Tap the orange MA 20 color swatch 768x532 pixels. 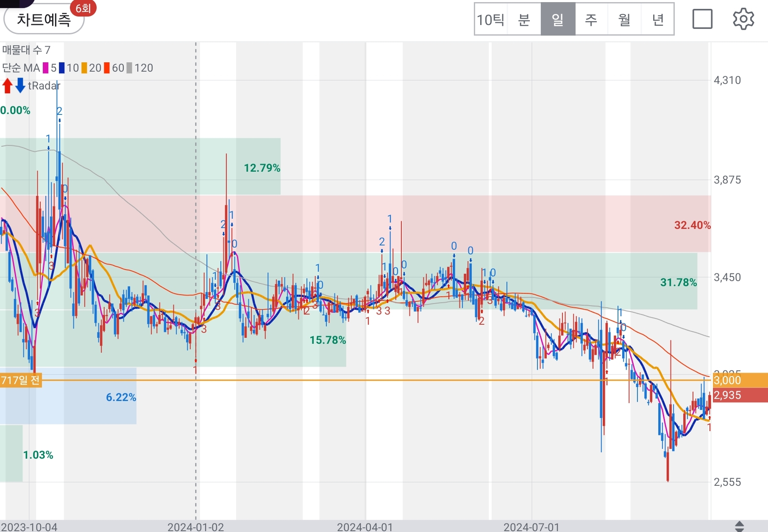point(84,68)
